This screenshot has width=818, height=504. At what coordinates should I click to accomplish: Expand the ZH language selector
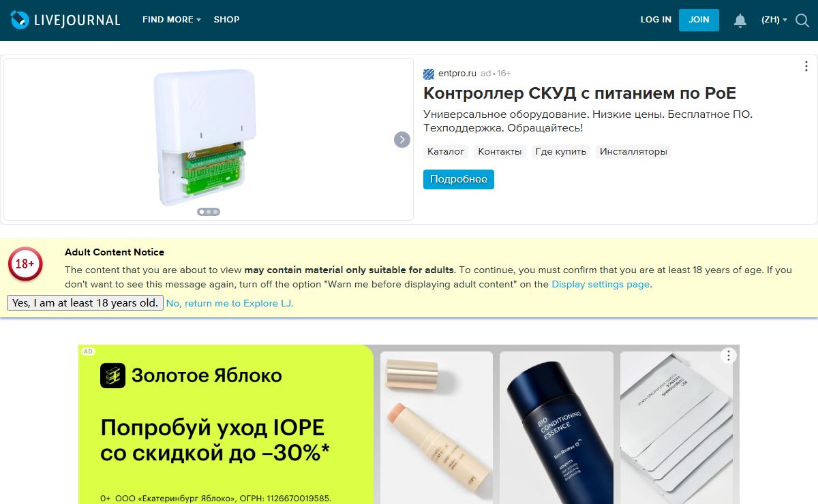point(774,20)
